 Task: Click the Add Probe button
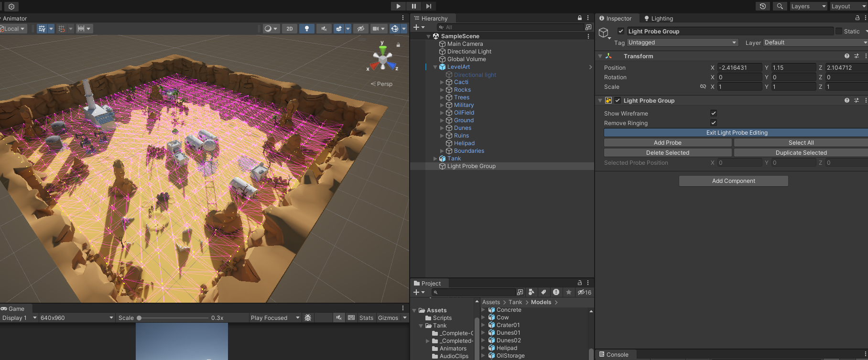click(x=668, y=143)
